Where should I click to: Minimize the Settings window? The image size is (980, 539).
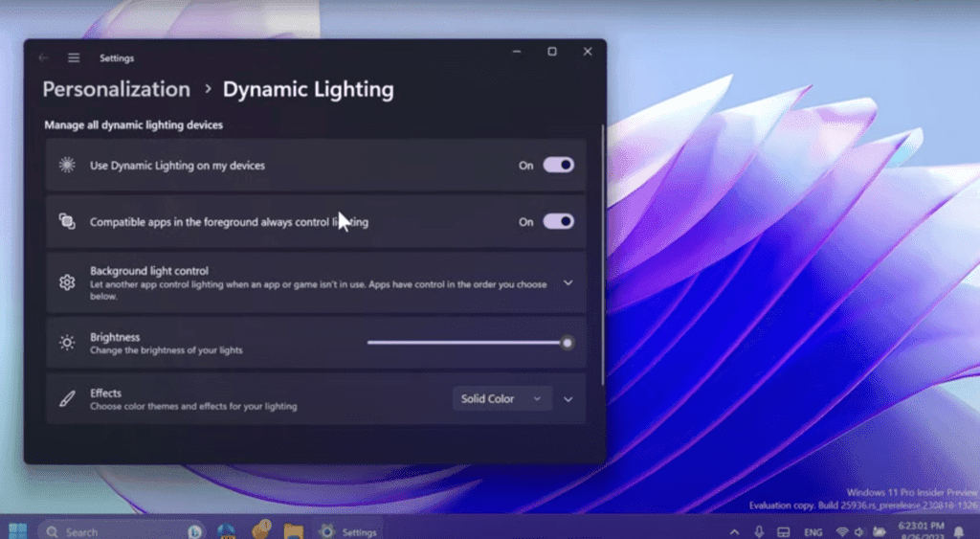pos(516,52)
